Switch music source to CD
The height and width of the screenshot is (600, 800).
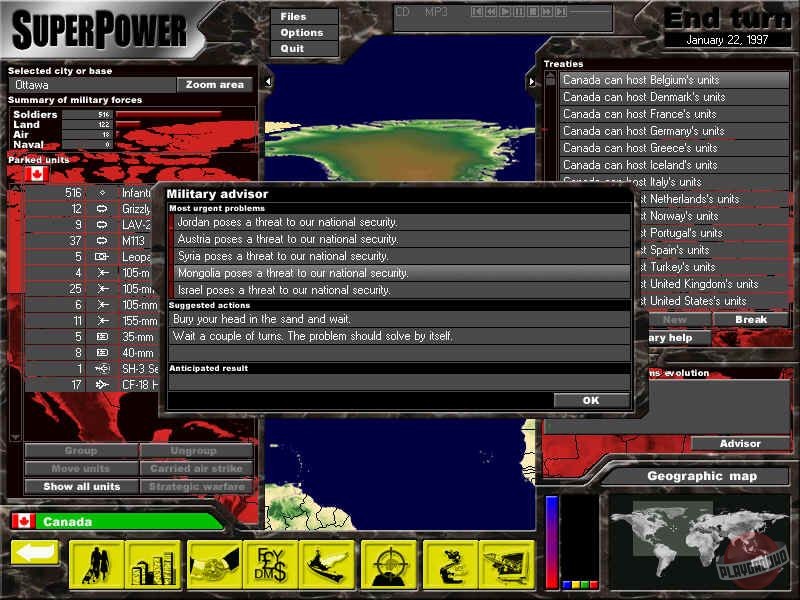tap(402, 12)
